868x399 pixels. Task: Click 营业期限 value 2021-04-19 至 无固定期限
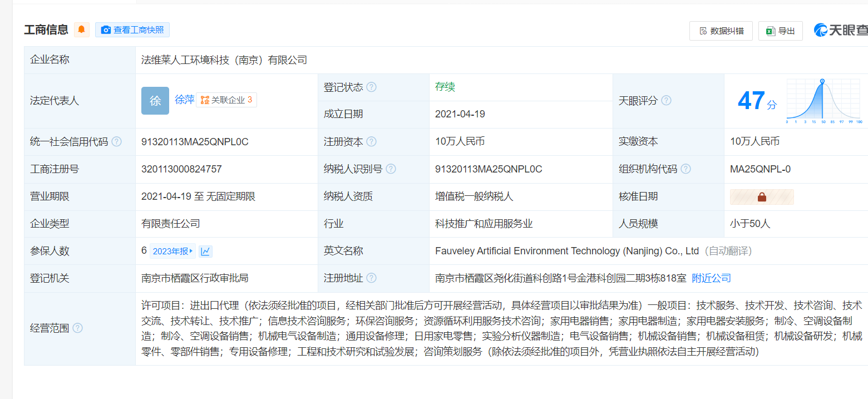pyautogui.click(x=199, y=196)
